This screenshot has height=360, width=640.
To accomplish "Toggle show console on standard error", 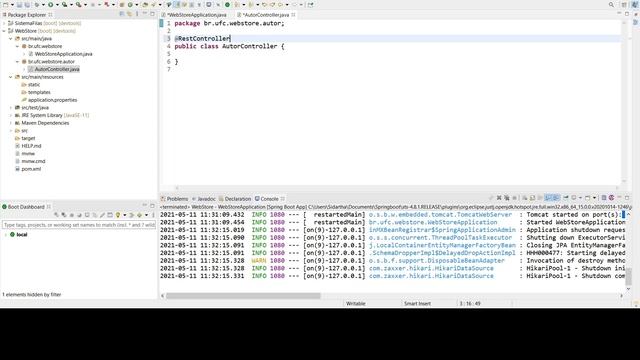I will 556,198.
